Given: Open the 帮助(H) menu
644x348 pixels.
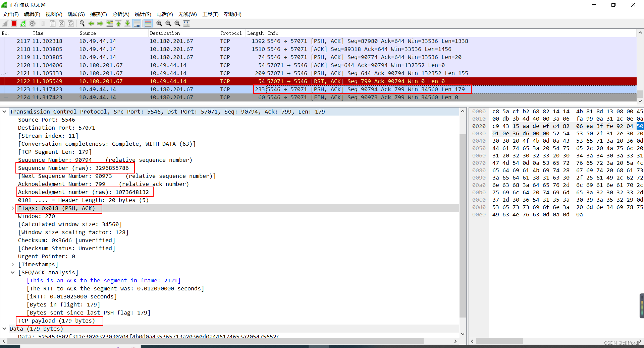Looking at the screenshot, I should coord(233,14).
